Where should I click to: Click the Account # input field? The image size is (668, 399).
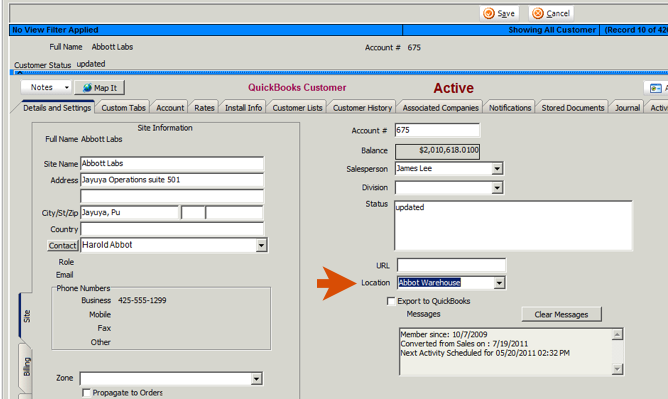click(x=437, y=130)
